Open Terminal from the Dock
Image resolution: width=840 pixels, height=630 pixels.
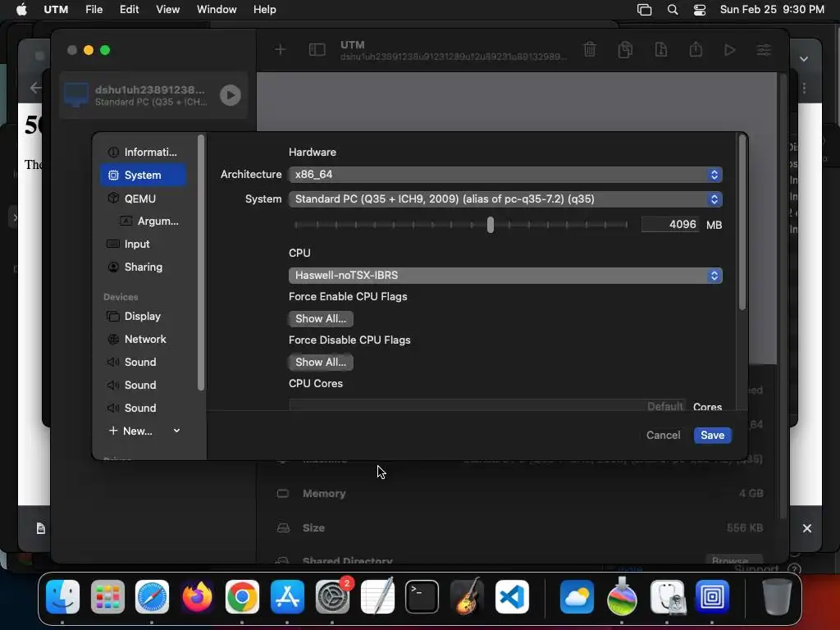click(422, 596)
